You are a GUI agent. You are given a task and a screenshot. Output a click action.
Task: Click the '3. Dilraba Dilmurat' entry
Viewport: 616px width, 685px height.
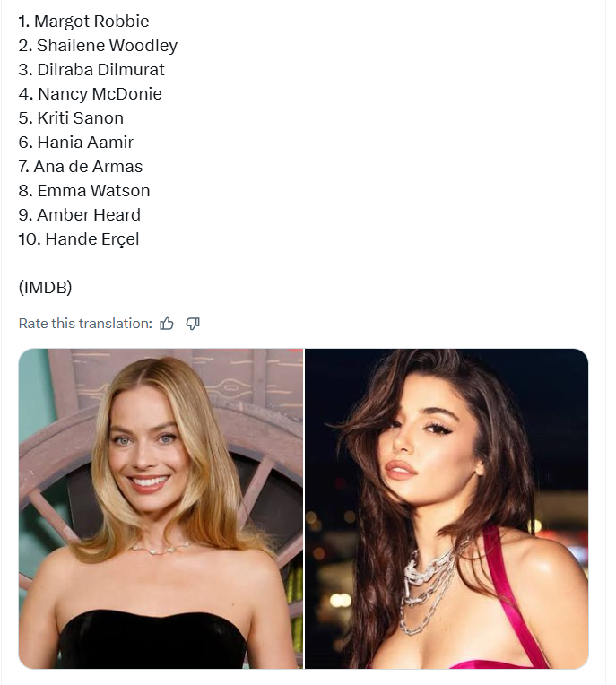coord(91,69)
